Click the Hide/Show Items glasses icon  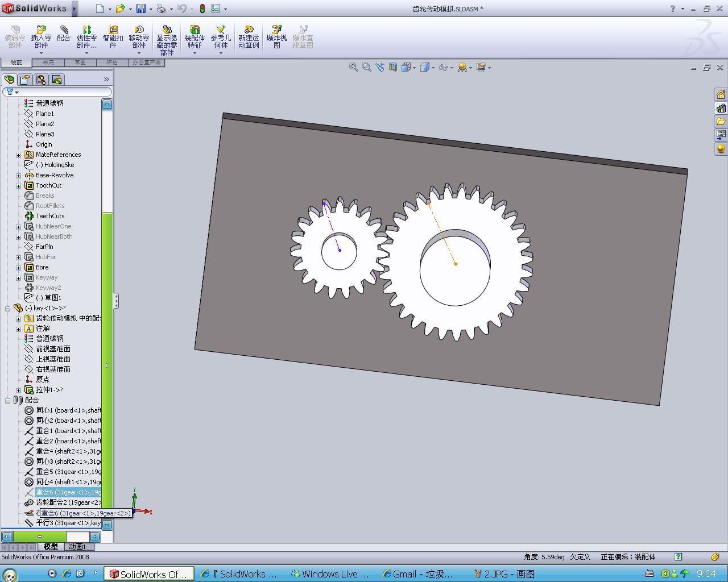coord(443,67)
